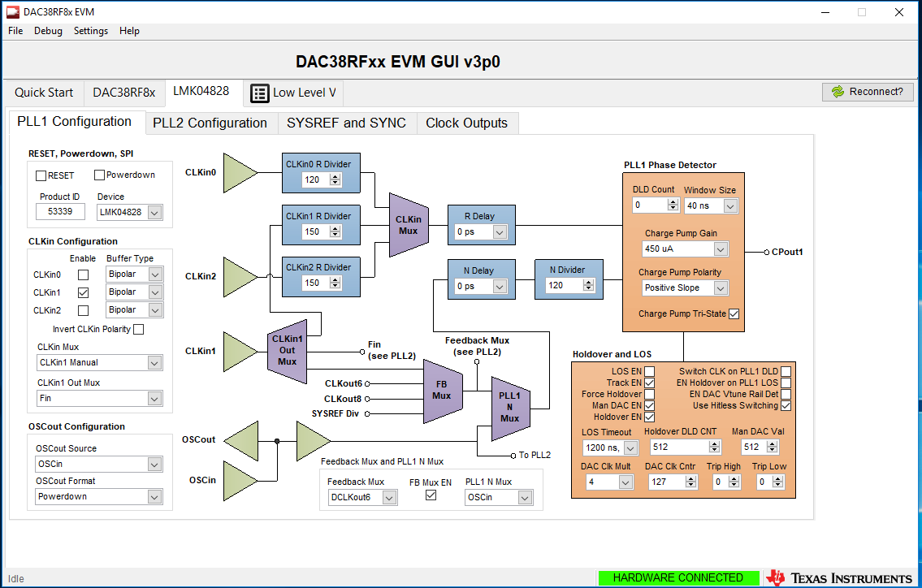The width and height of the screenshot is (922, 588).
Task: Click the FB Mux block
Action: click(x=442, y=391)
